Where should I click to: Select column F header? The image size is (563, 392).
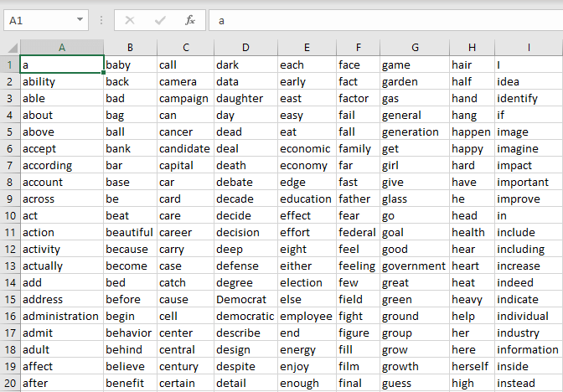point(359,48)
